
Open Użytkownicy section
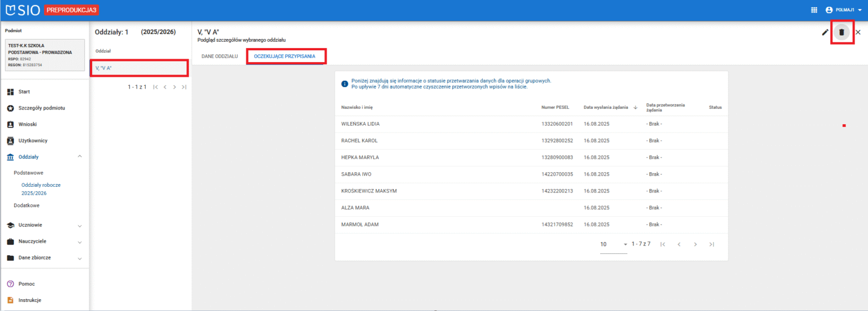(x=33, y=141)
